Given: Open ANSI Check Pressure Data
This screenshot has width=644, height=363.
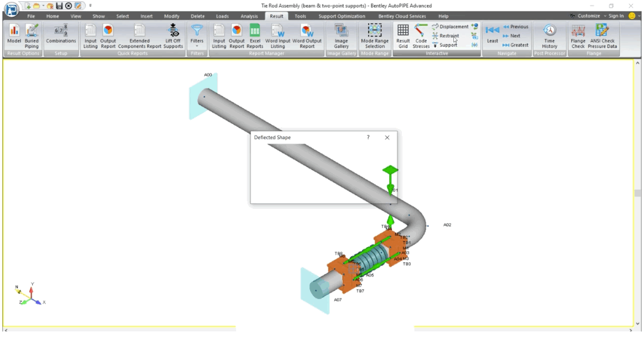Looking at the screenshot, I should pos(602,36).
